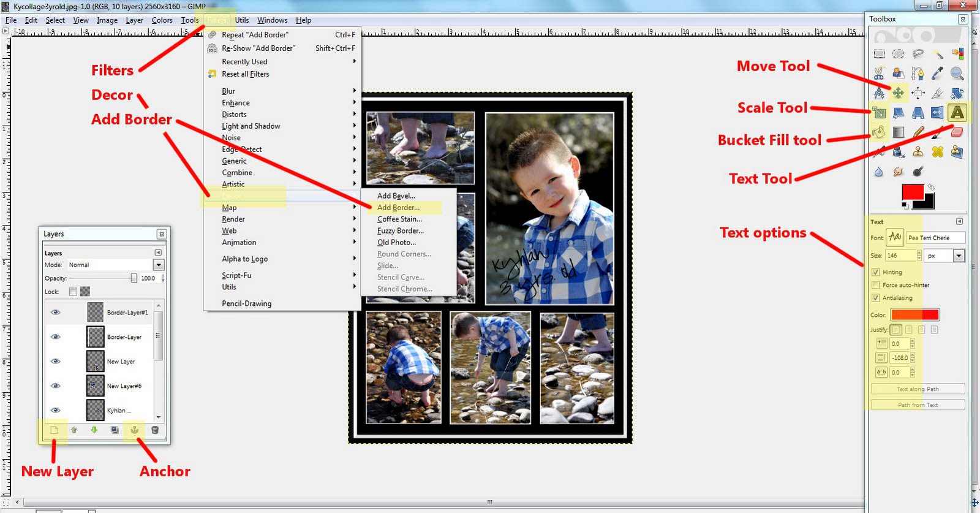Open the Text options tab menu arrow
980x513 pixels.
coord(959,222)
